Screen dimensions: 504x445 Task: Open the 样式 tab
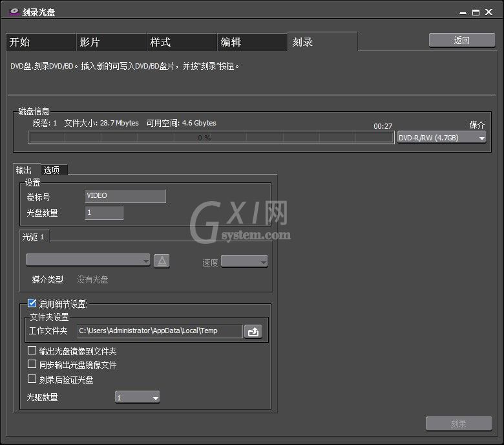[182, 42]
